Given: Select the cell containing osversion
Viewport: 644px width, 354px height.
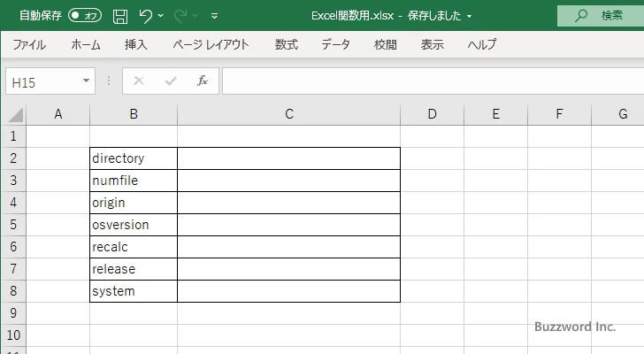Looking at the screenshot, I should [133, 225].
